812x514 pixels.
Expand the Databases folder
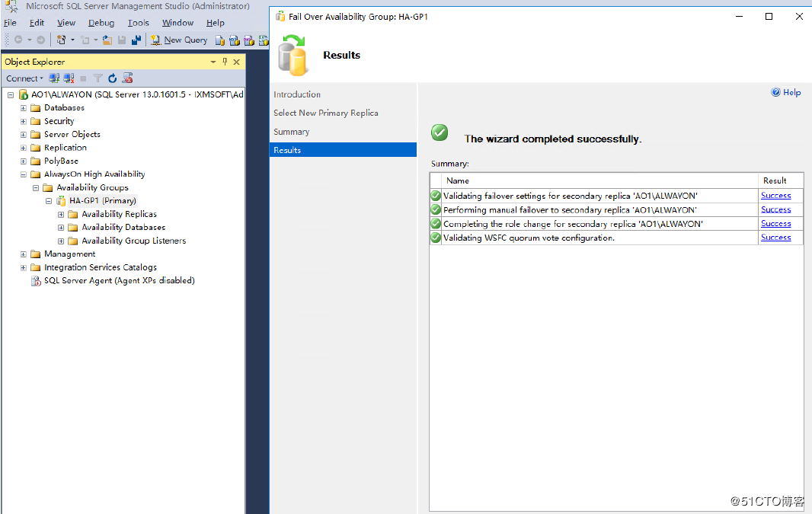24,108
